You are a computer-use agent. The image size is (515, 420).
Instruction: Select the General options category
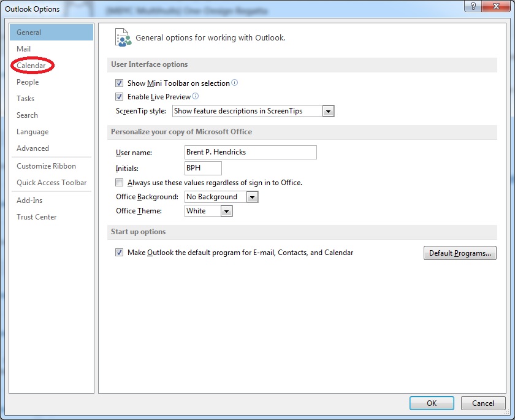coord(51,32)
